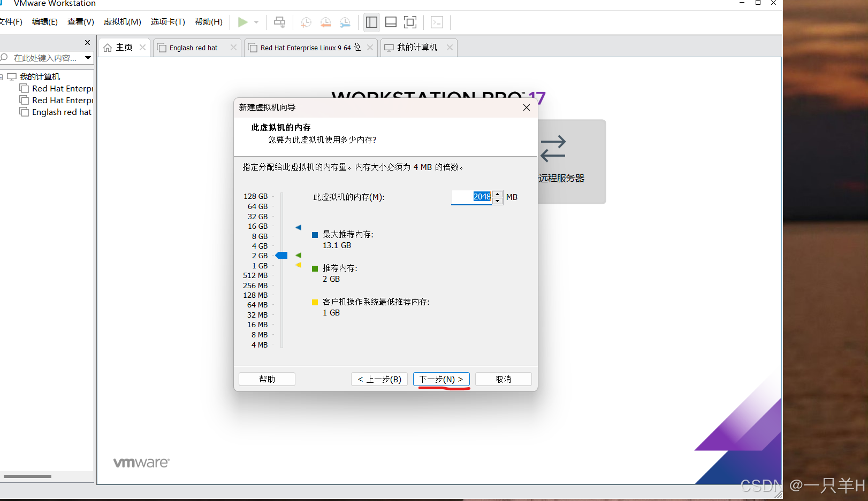Screen dimensions: 868x501
Task: Toggle the library sidebar view icon
Action: pyautogui.click(x=371, y=22)
